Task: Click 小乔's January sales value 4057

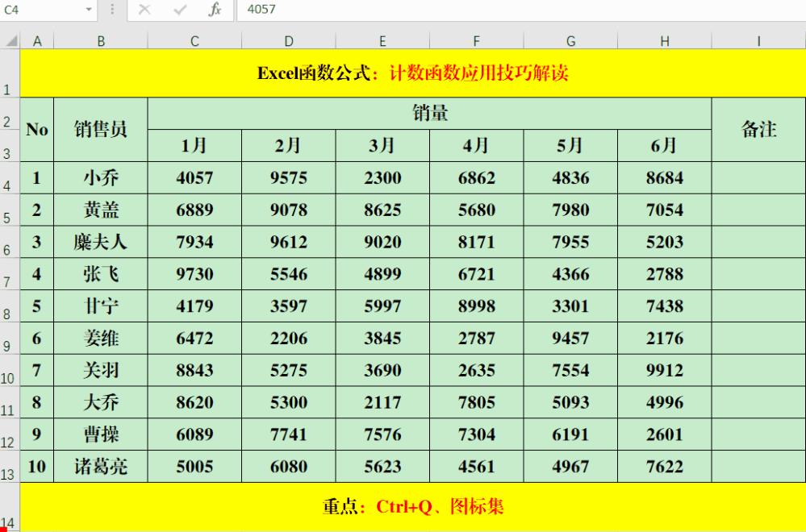Action: [194, 177]
